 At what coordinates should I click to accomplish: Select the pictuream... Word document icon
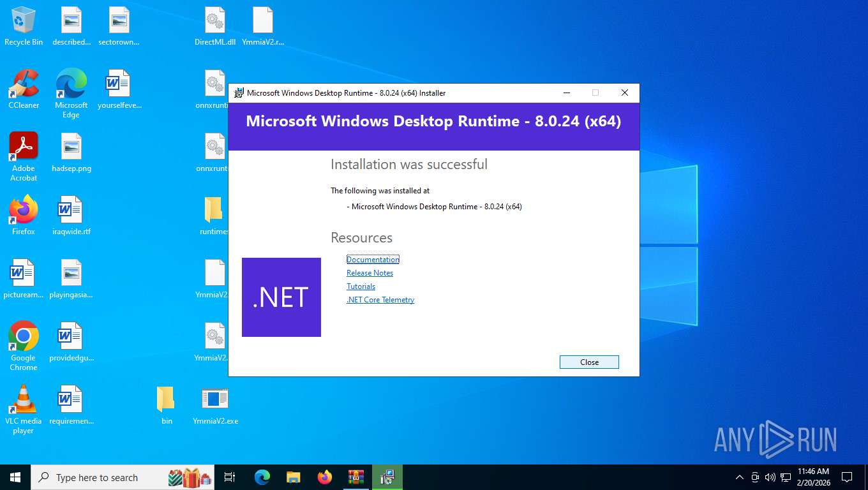24,279
